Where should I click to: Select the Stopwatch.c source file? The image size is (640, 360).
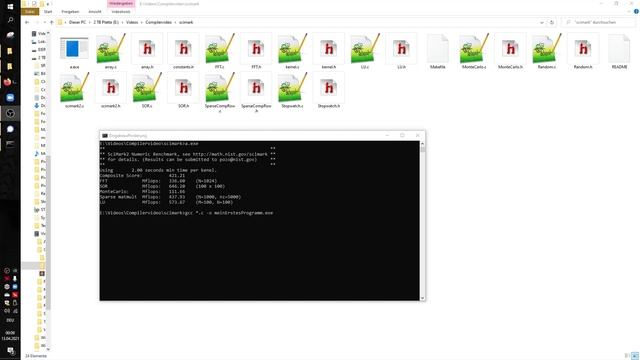[292, 91]
